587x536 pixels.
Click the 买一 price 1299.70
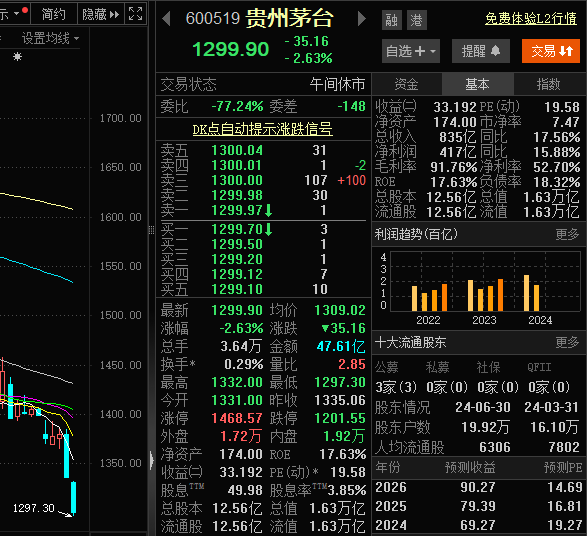pyautogui.click(x=237, y=229)
